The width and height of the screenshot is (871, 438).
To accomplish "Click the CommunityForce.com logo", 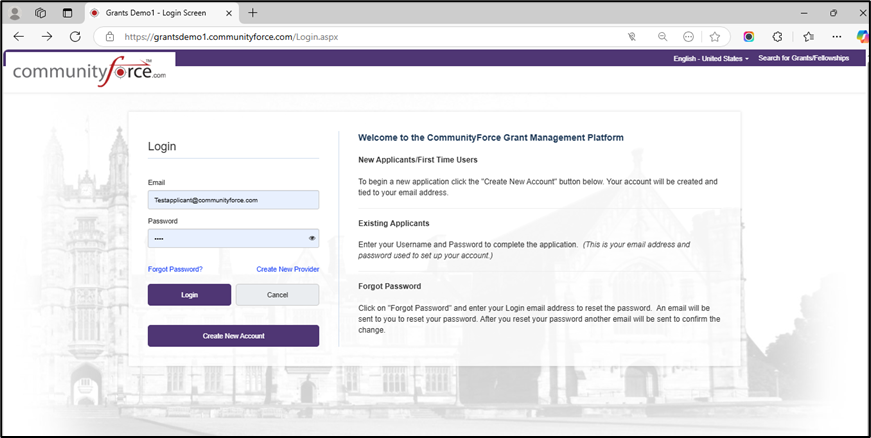I will click(x=89, y=71).
